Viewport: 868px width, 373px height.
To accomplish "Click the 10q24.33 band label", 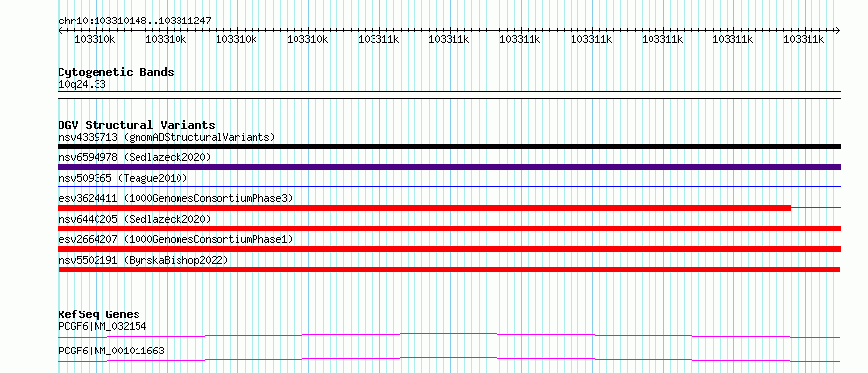I will [x=82, y=85].
